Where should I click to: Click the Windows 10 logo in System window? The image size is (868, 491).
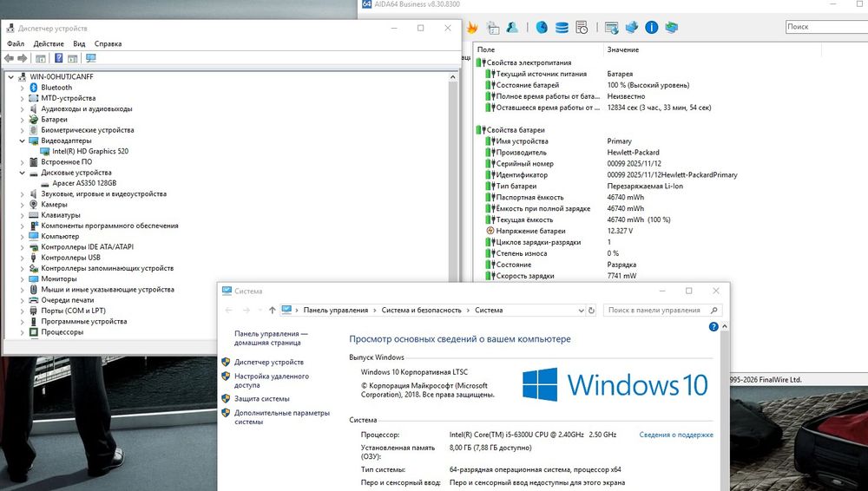[615, 384]
